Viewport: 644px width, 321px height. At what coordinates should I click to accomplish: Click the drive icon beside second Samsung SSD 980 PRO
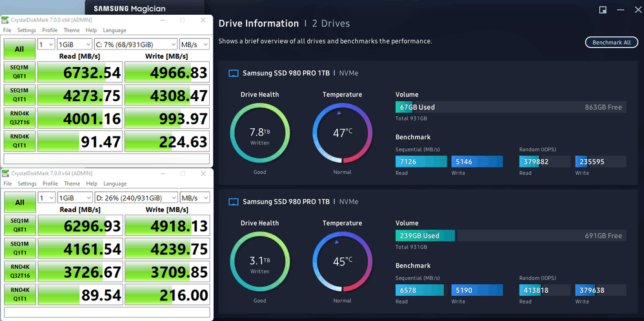(234, 202)
